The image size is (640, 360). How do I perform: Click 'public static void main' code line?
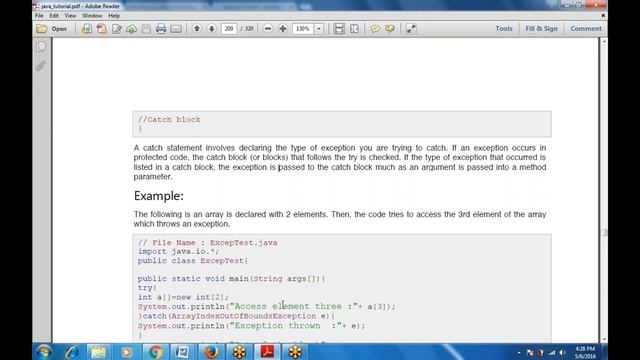231,278
